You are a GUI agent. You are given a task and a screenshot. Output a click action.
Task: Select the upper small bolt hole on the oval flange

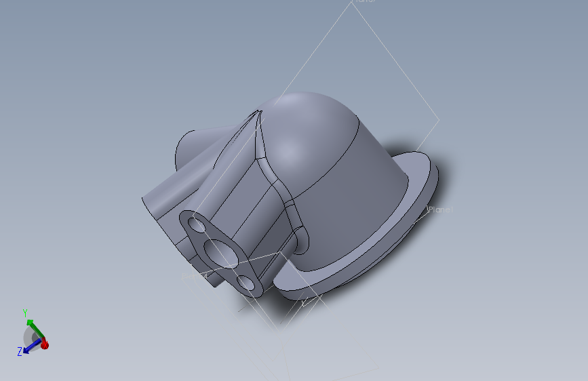coord(197,226)
